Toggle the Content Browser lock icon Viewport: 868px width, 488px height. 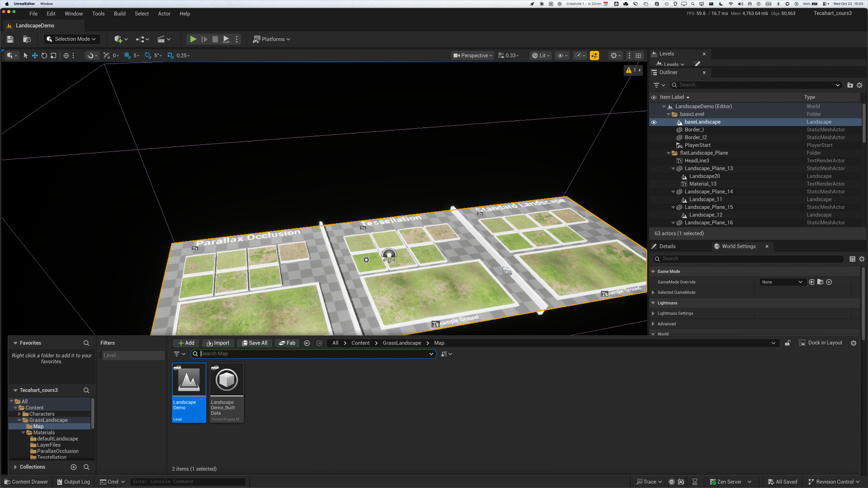(x=788, y=343)
